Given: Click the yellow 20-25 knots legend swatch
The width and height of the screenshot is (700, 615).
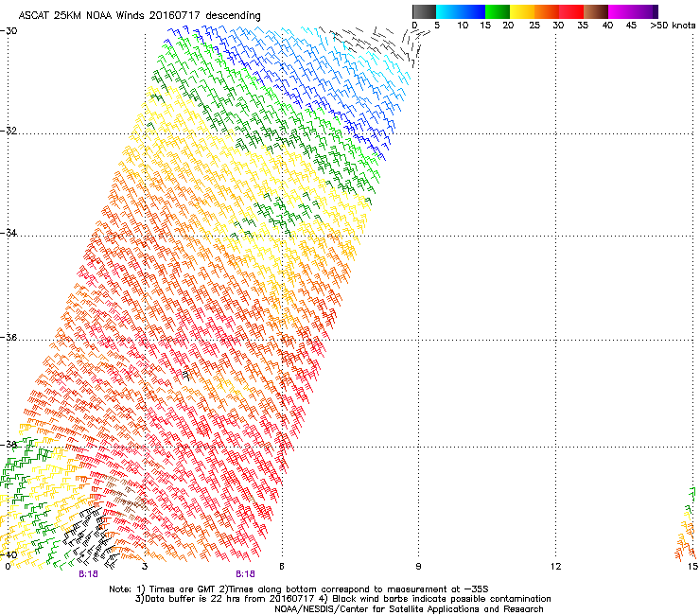Looking at the screenshot, I should pos(522,11).
